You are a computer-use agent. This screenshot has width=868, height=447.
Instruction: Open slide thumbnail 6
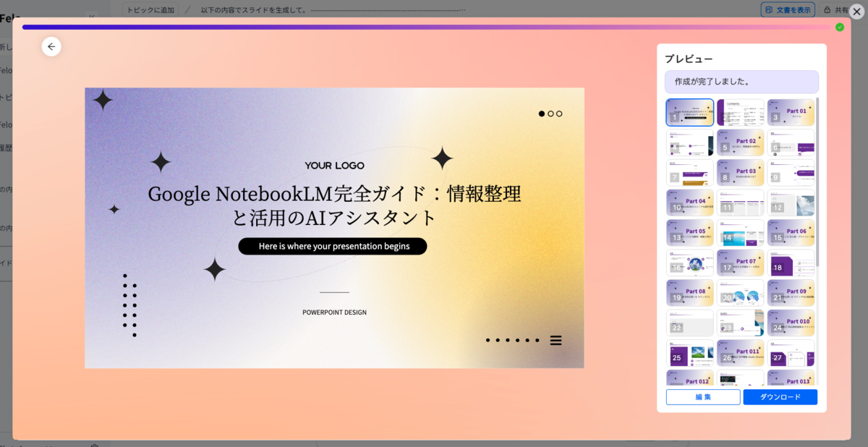(x=791, y=142)
